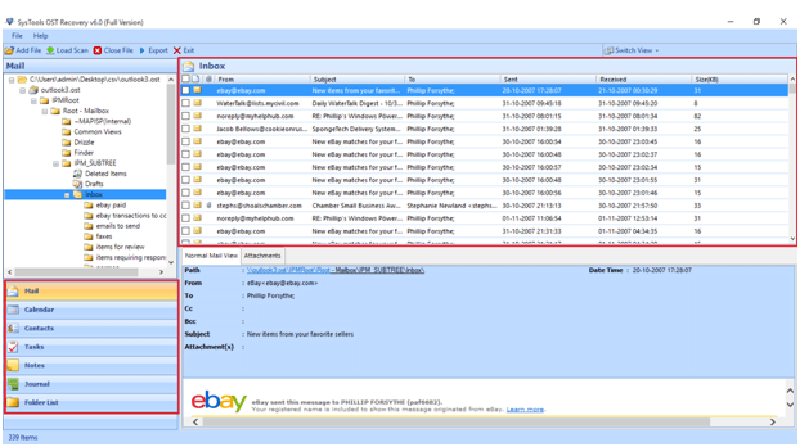Open the Notes navigation pane item

[x=92, y=366]
